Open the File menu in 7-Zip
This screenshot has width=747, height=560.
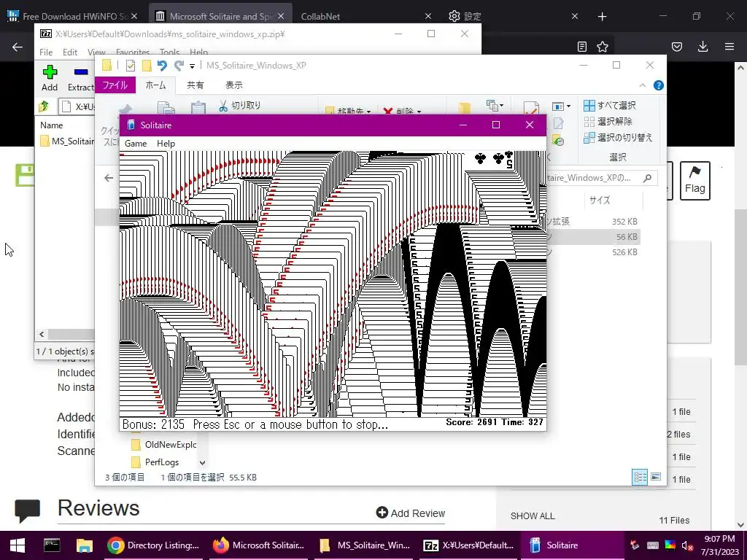46,52
